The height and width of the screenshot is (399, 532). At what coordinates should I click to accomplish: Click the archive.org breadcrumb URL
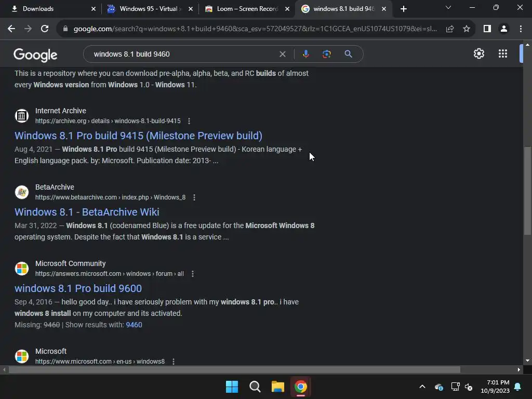click(108, 121)
